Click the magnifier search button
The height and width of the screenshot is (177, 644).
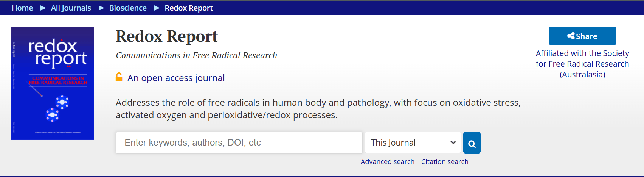tap(472, 143)
